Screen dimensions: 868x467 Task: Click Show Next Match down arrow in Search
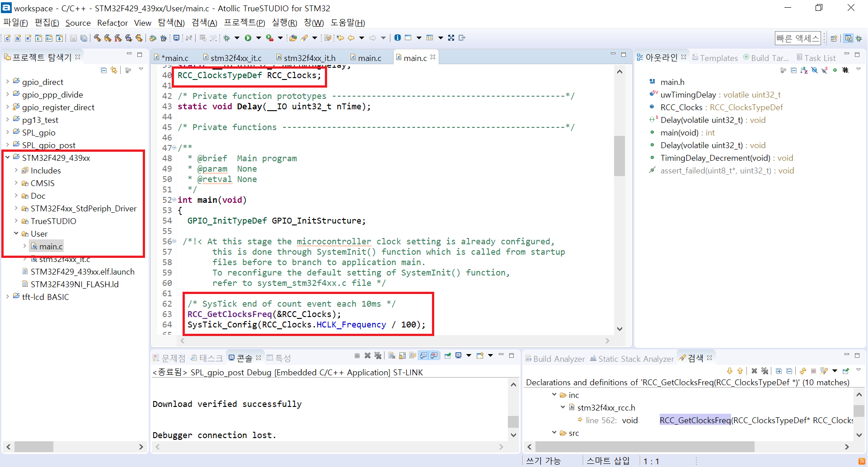coord(730,371)
